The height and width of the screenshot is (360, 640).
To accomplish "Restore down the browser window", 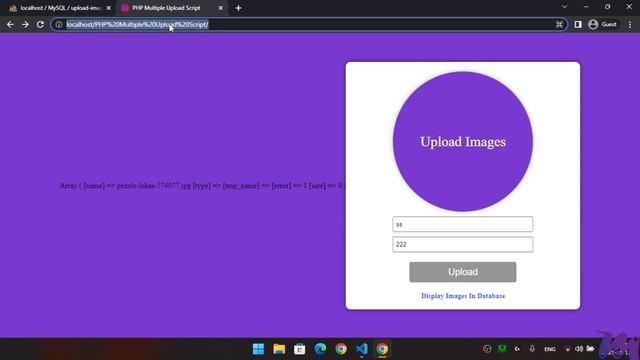I will pos(608,7).
